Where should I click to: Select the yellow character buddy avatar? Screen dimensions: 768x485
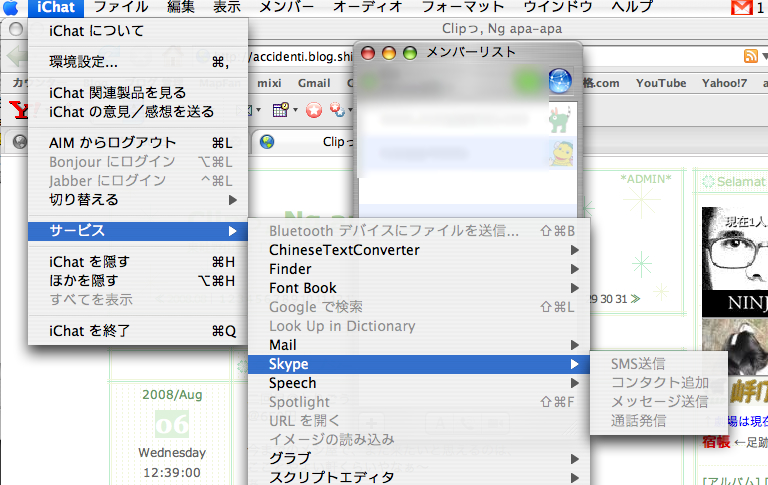[x=560, y=153]
